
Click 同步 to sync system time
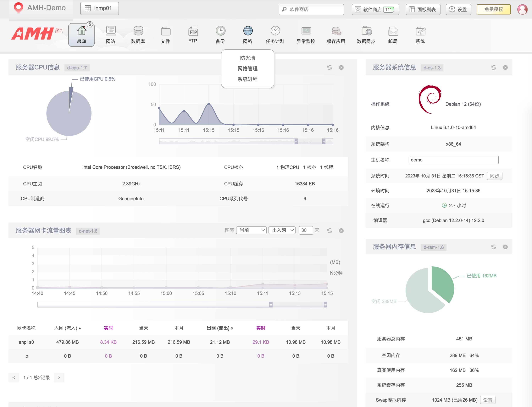tap(494, 176)
